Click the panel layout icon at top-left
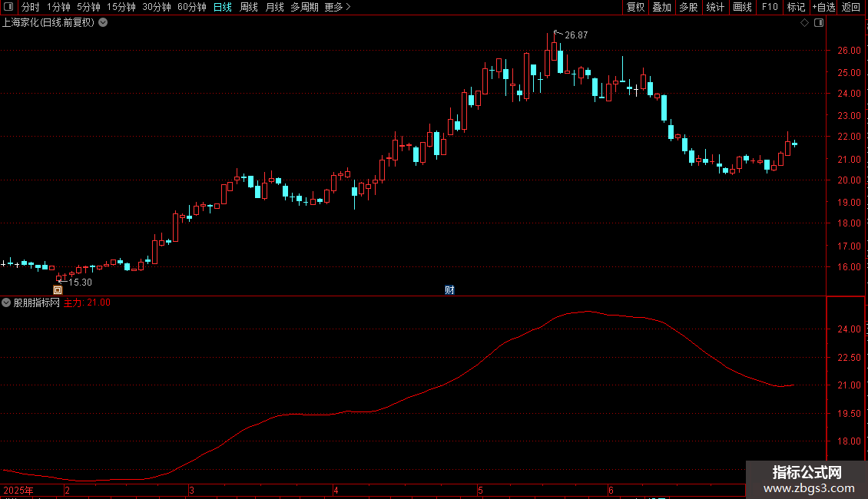Screen dimensions: 868x499 9,7
